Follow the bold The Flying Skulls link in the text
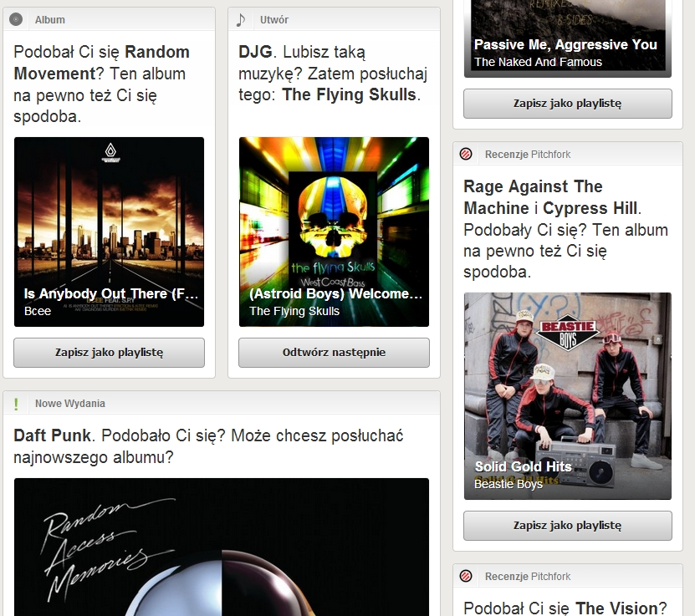The image size is (695, 616). click(349, 94)
